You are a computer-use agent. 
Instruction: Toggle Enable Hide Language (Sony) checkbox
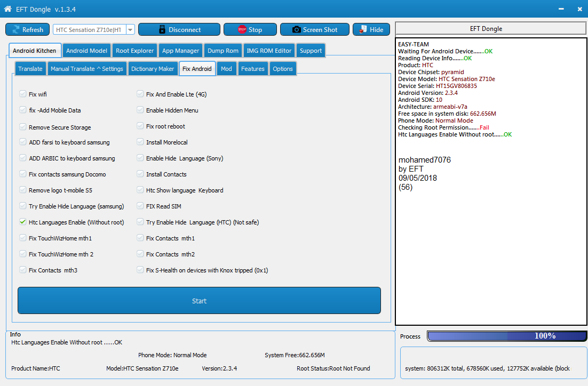coord(140,158)
